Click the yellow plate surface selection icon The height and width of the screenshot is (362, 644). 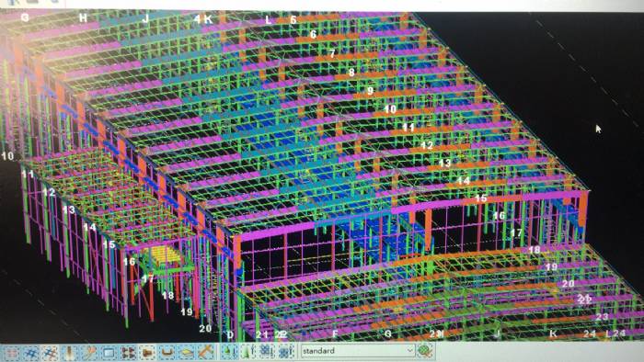[186, 352]
